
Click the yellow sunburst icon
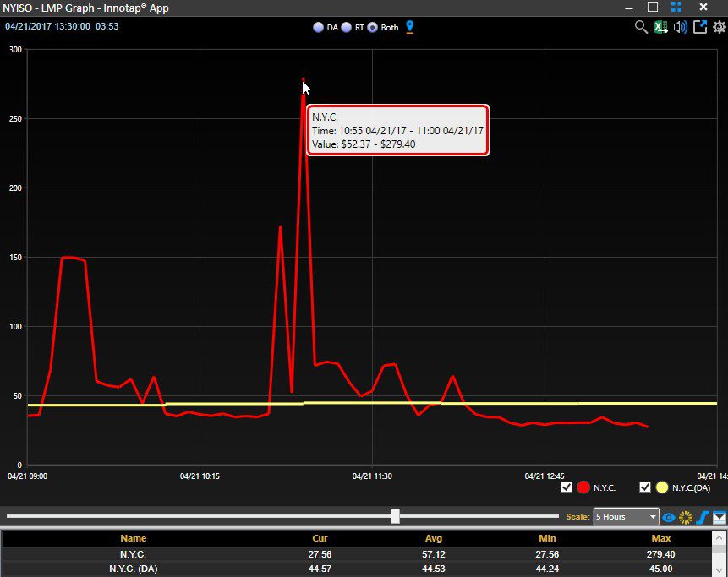685,517
